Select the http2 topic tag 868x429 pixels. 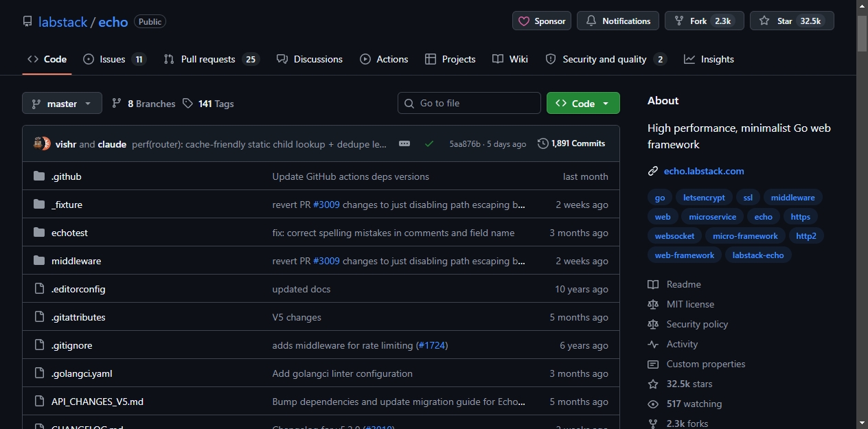click(x=806, y=236)
